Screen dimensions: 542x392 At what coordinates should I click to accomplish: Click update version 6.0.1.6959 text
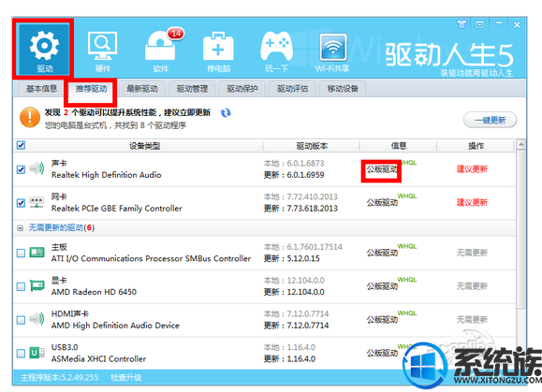coord(305,175)
